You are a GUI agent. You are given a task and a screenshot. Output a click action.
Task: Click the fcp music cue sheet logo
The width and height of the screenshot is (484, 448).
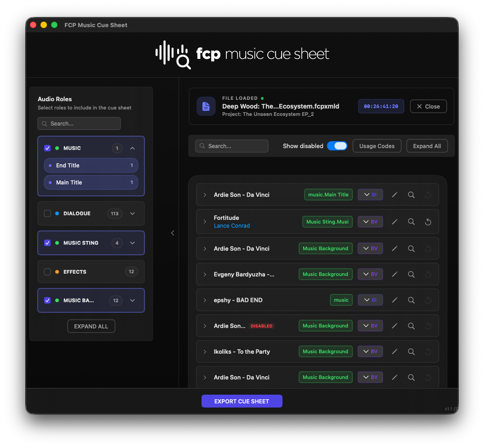[242, 55]
